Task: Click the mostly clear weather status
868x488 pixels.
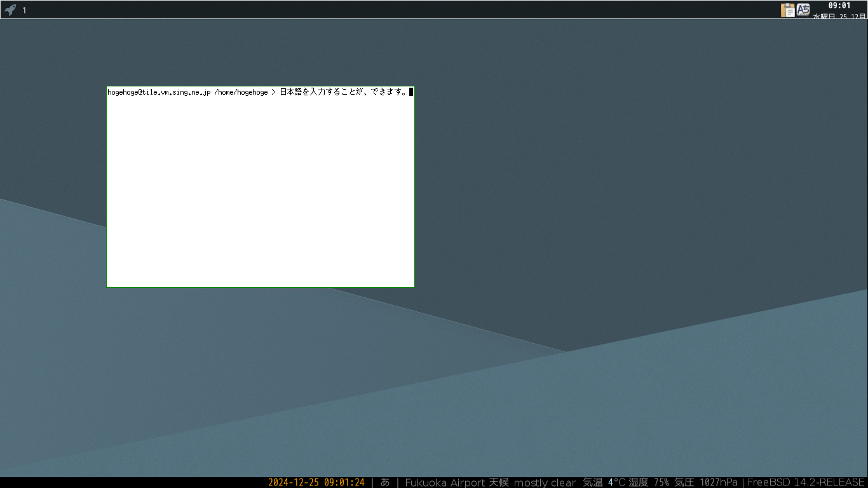Action: point(545,483)
